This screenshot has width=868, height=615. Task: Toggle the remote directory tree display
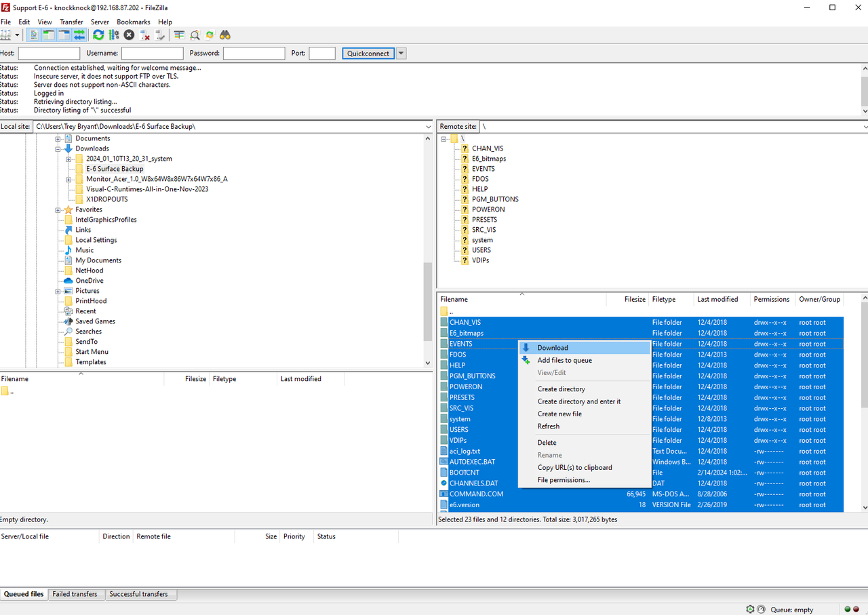(x=64, y=35)
